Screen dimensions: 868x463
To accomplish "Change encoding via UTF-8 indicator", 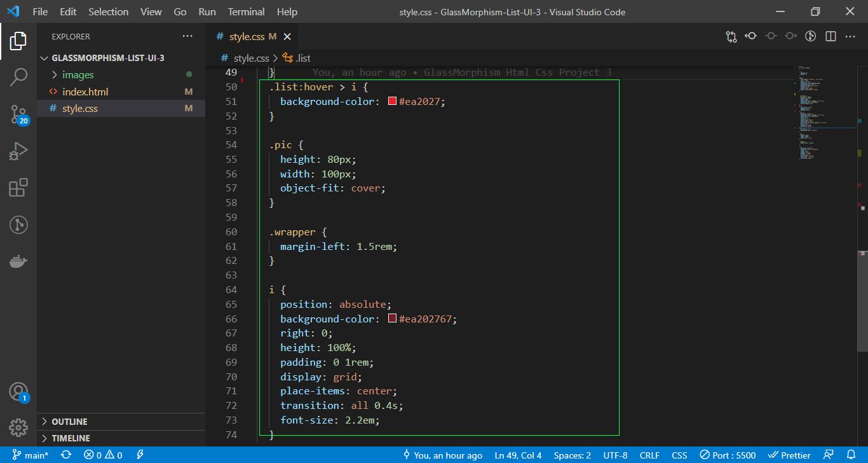I will [615, 455].
